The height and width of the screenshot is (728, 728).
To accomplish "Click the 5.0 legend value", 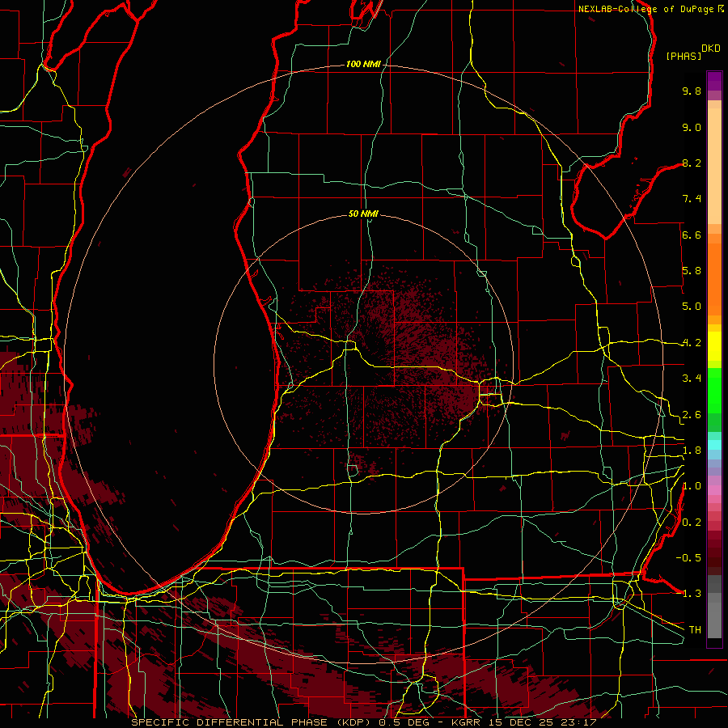I will point(692,307).
